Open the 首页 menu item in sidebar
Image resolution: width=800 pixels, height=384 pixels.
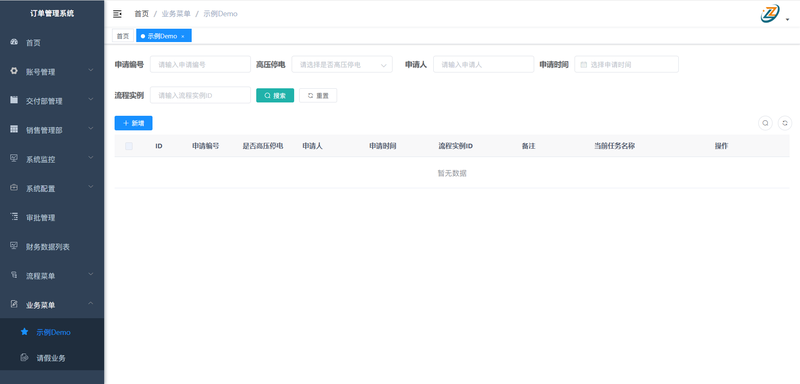coord(52,43)
